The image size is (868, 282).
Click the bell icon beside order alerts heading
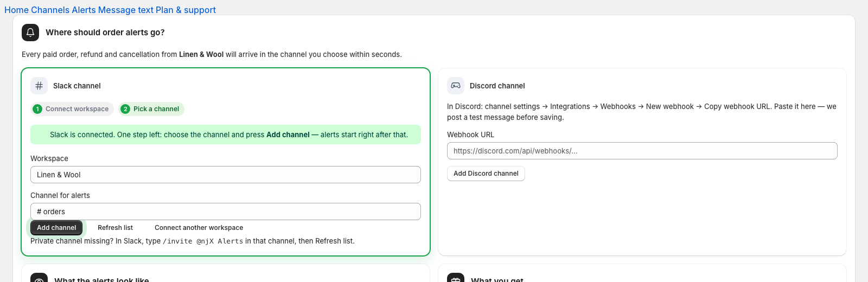tap(30, 33)
